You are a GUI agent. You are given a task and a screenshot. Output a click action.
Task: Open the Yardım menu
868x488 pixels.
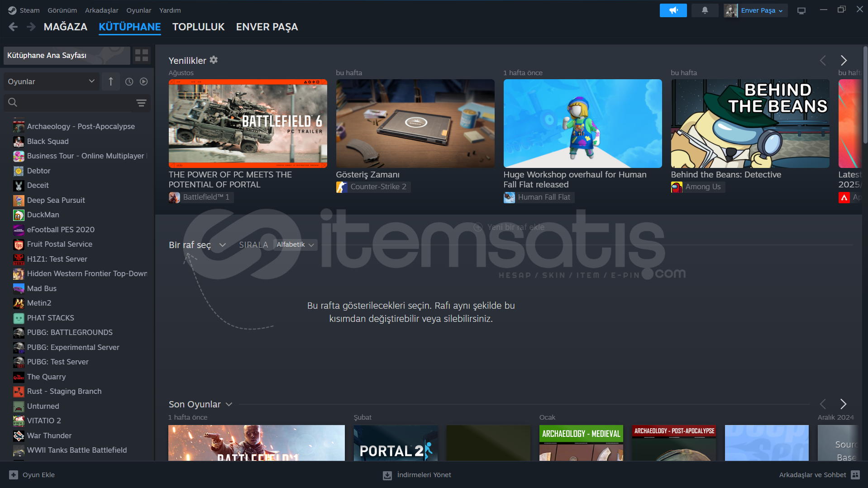point(170,10)
